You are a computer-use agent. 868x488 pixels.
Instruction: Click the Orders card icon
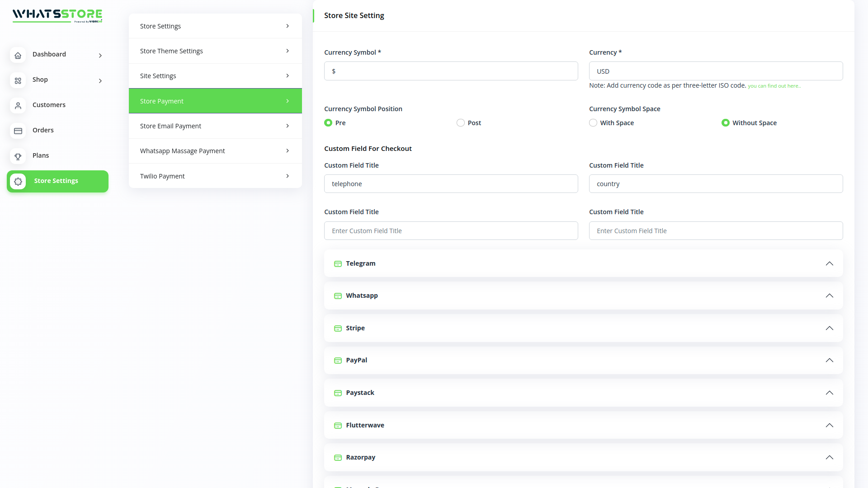point(18,131)
